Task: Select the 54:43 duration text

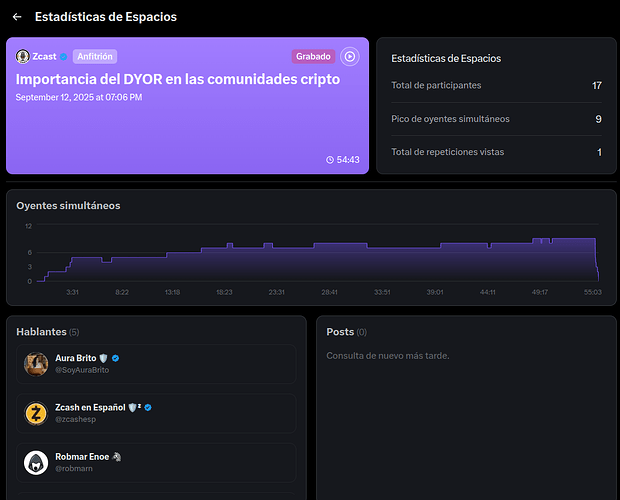Action: click(348, 160)
